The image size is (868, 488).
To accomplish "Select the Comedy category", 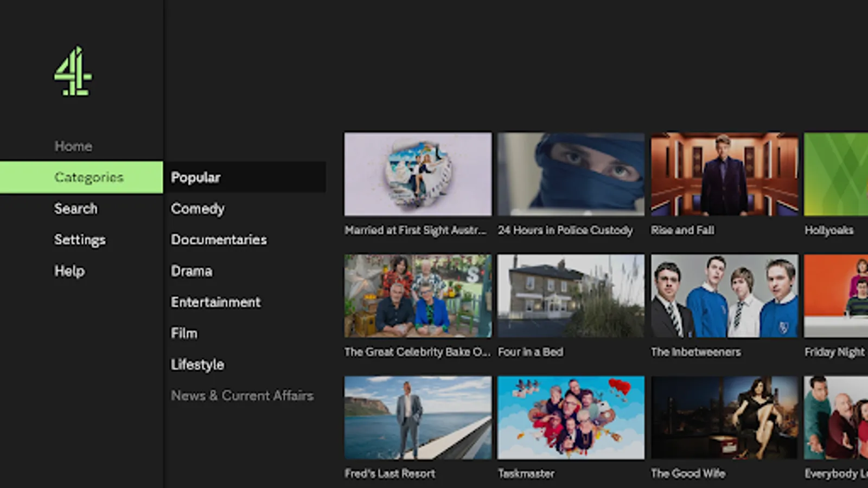I will pyautogui.click(x=197, y=209).
